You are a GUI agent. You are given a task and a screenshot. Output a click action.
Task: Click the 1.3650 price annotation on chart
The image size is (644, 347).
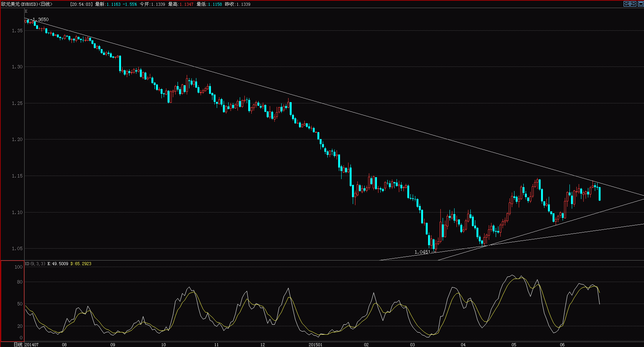[x=40, y=19]
